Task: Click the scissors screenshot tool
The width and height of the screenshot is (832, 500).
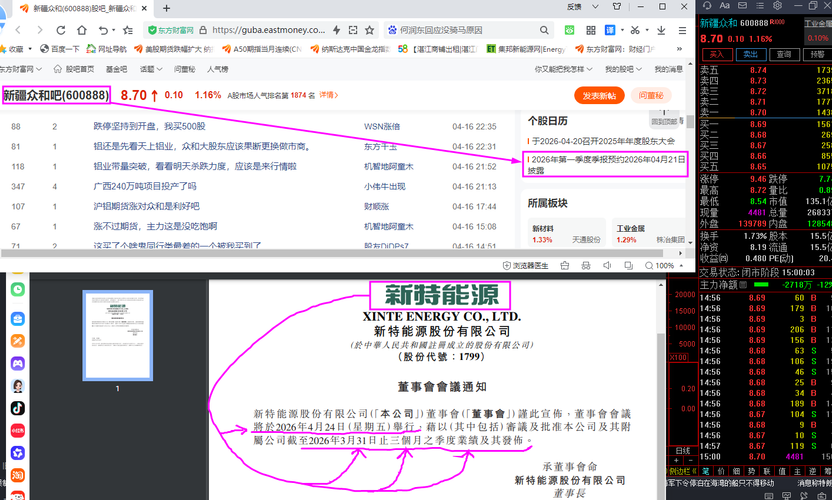Action: [635, 30]
